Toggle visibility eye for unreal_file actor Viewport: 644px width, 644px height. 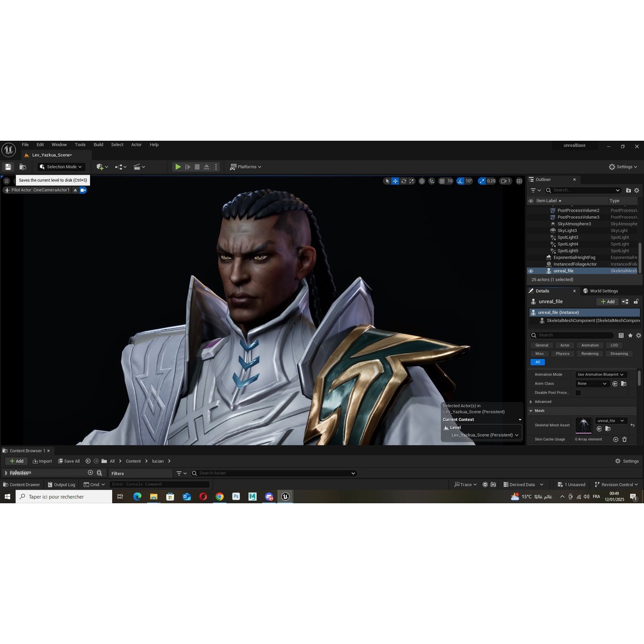531,271
